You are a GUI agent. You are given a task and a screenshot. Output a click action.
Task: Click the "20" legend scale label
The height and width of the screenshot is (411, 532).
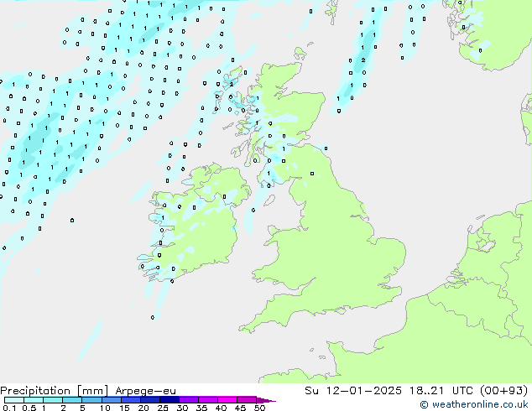pyautogui.click(x=143, y=408)
